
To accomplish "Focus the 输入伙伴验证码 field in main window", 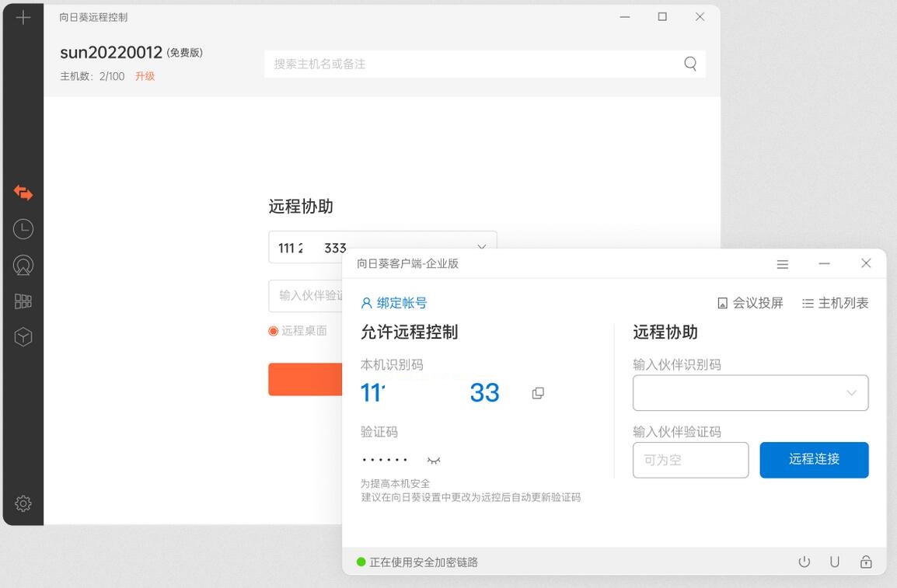I will pyautogui.click(x=305, y=295).
